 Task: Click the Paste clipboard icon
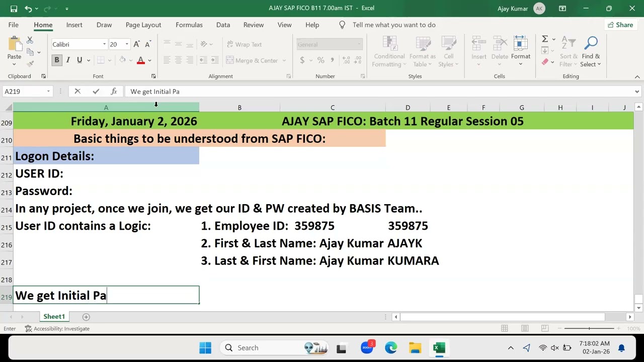point(14,44)
